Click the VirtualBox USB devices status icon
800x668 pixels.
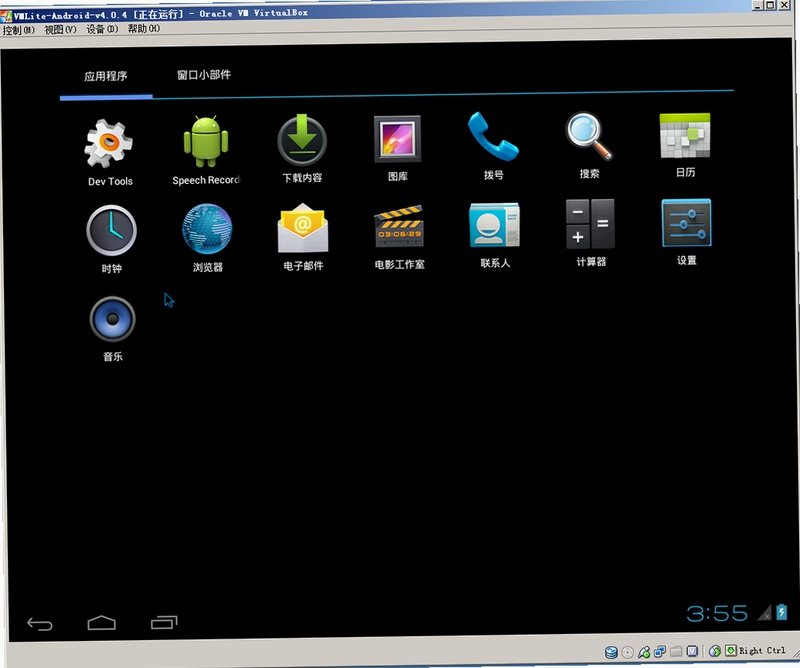pos(644,652)
